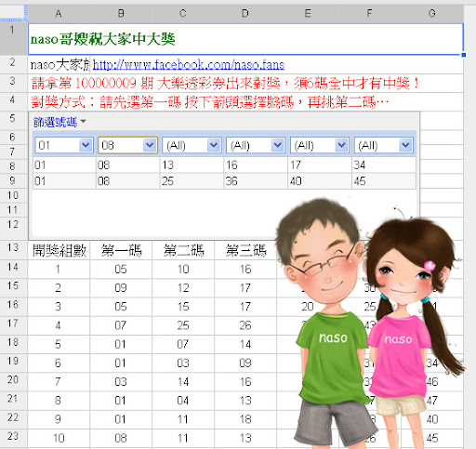The height and width of the screenshot is (449, 476).
Task: Click the 第一碼 header cell
Action: pyautogui.click(x=121, y=250)
